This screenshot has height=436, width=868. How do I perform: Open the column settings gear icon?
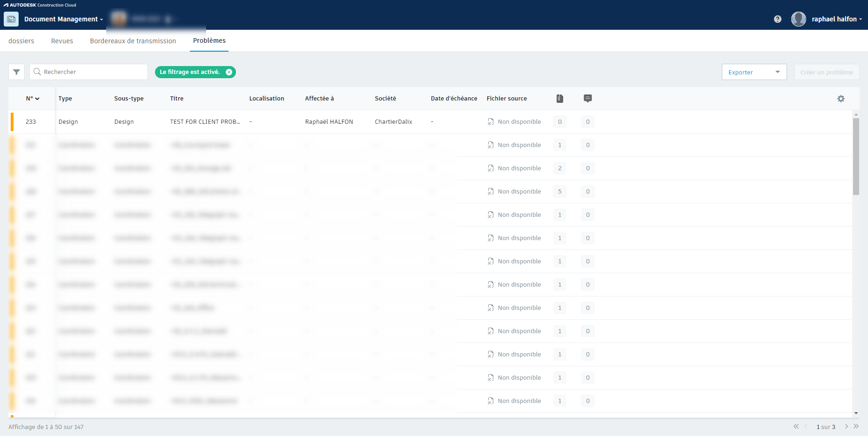click(841, 98)
